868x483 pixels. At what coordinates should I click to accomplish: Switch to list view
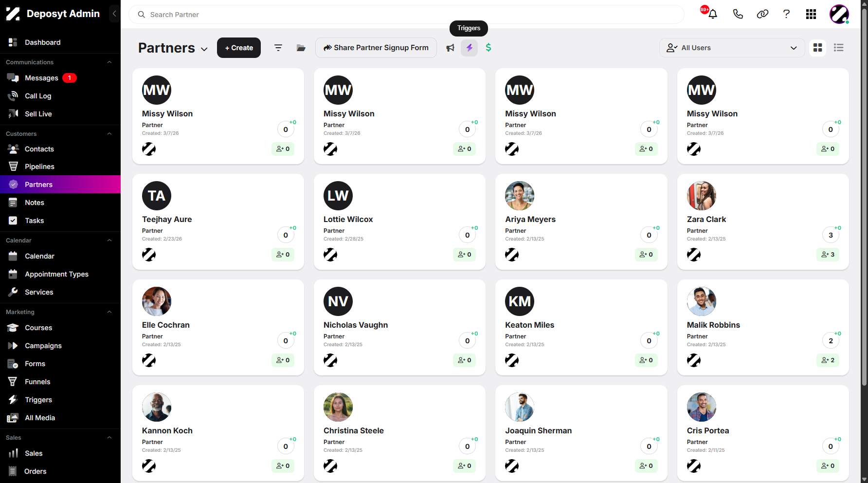(x=838, y=48)
